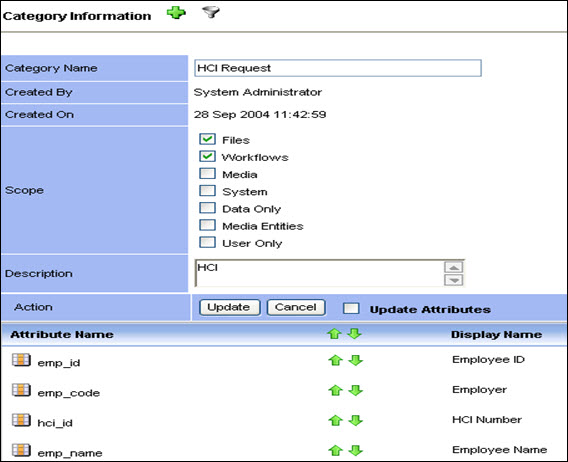Move hci_id attribute down
Viewport: 568px width, 462px height.
click(356, 420)
